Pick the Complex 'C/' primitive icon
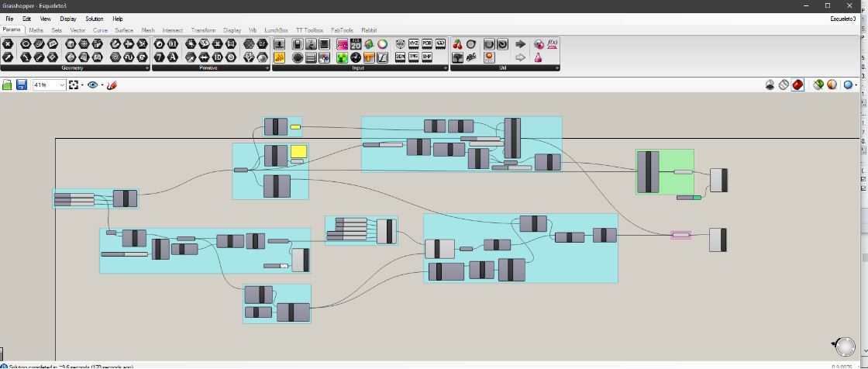The image size is (868, 369). coord(263,43)
